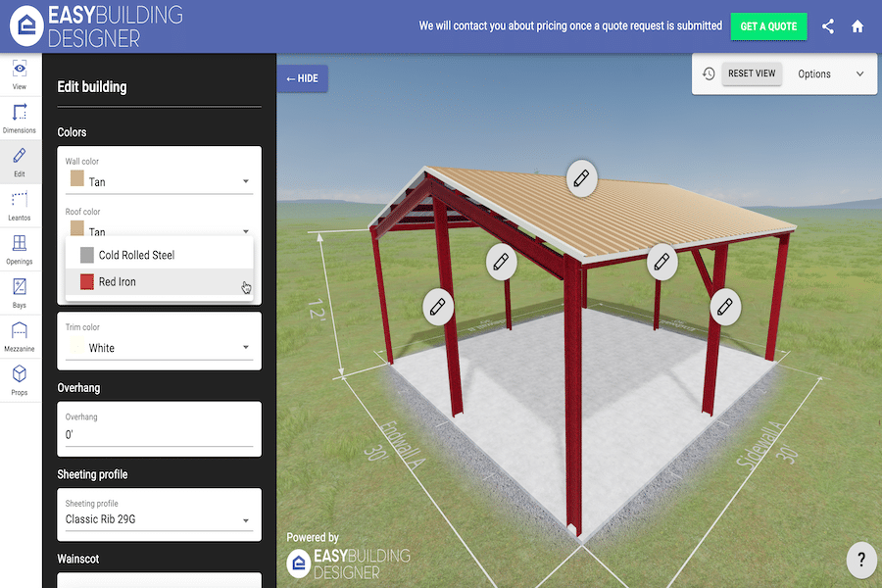Click the gray Cold Rolled Steel swatch
This screenshot has width=882, height=588.
coord(86,255)
